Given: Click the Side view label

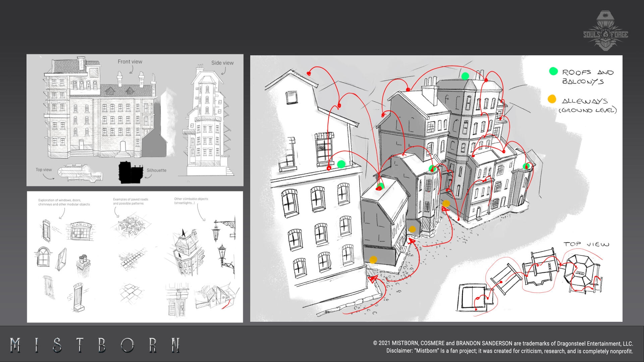Looking at the screenshot, I should click(x=222, y=63).
